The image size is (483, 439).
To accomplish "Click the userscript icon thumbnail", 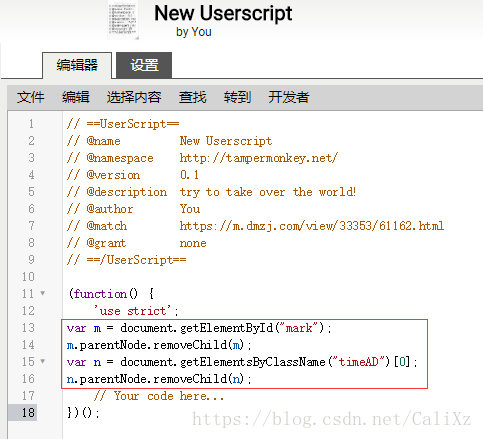I will (x=123, y=19).
